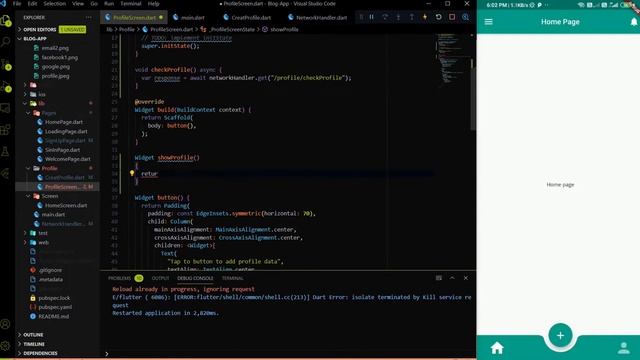This screenshot has height=360, width=640.
Task: Click Step Into in debug toolbar
Action: [x=398, y=17]
